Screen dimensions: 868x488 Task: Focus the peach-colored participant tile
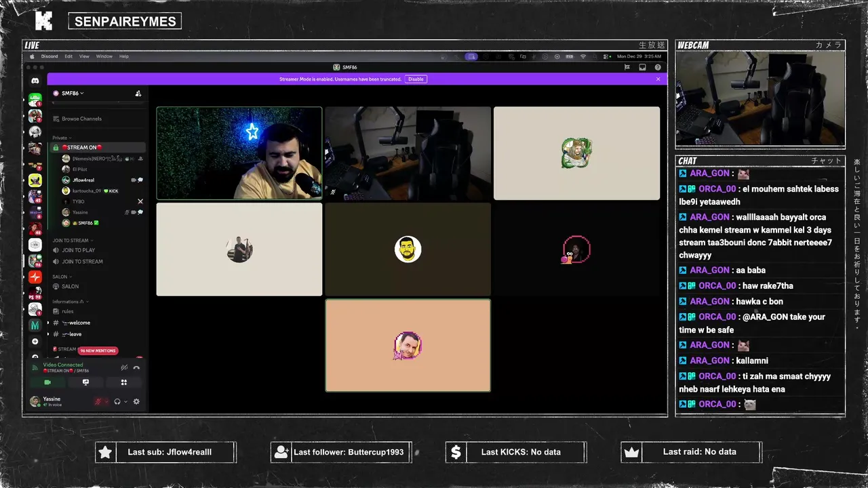pos(408,346)
